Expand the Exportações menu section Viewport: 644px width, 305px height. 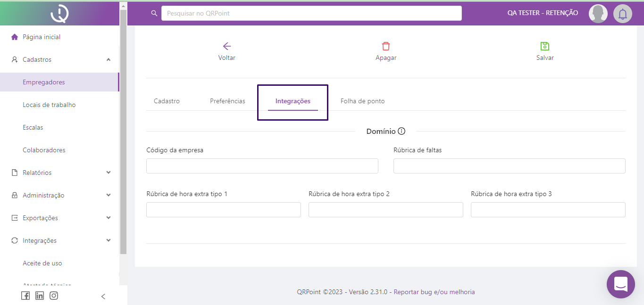tap(109, 218)
